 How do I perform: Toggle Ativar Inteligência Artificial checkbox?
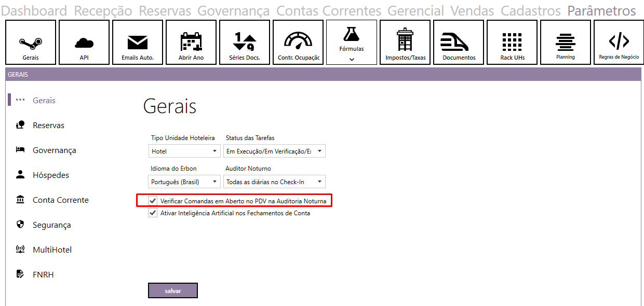[x=153, y=213]
